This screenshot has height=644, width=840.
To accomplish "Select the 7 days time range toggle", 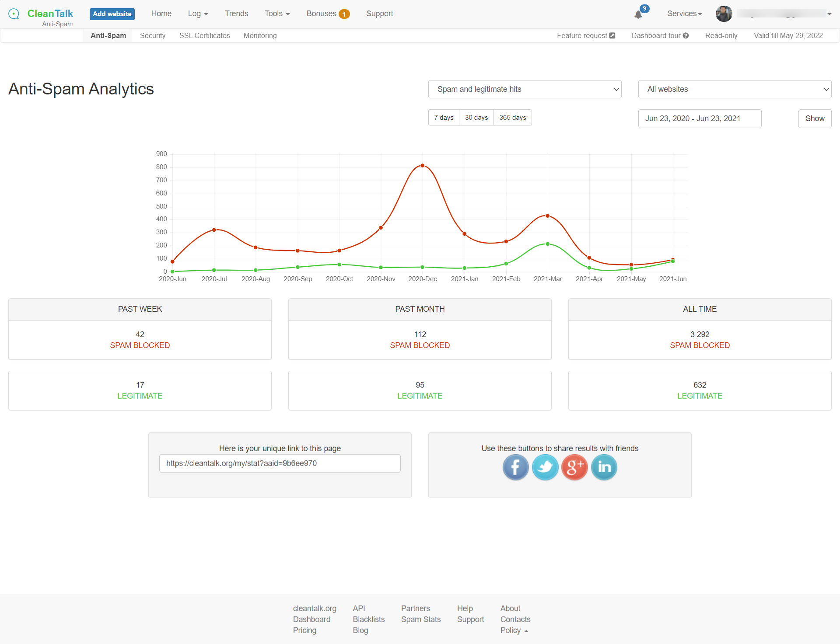I will (443, 118).
